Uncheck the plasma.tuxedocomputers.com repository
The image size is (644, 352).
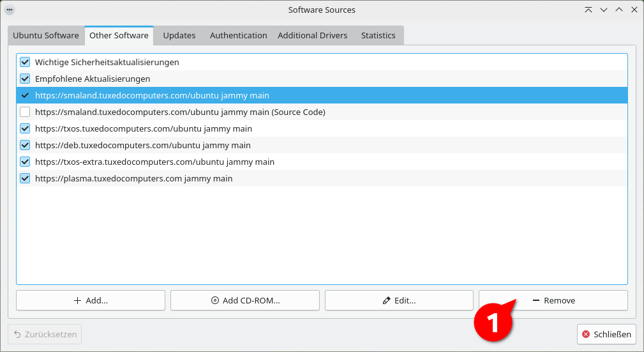coord(25,178)
